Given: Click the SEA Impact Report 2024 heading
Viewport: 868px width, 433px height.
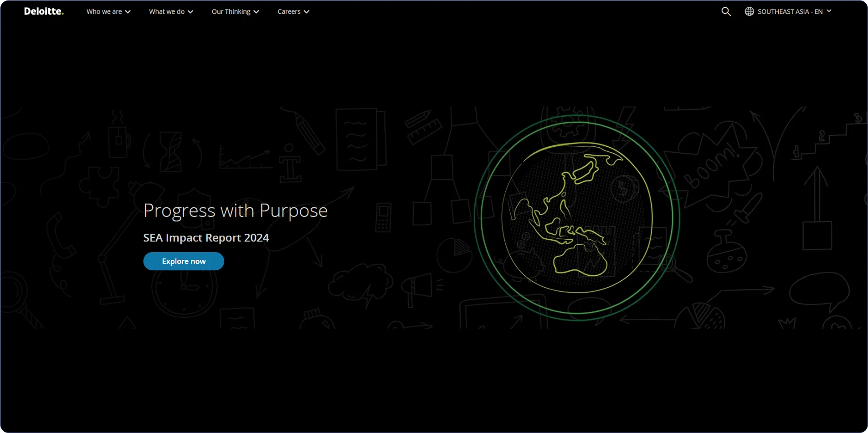Looking at the screenshot, I should click(206, 237).
